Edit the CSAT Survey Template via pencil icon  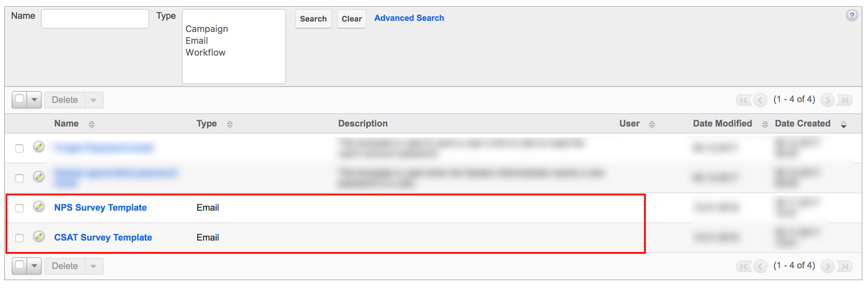tap(39, 236)
